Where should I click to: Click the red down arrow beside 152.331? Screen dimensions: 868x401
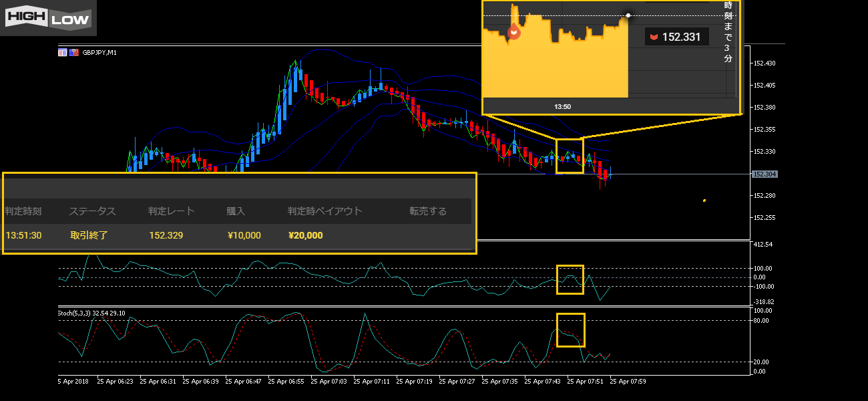point(654,37)
